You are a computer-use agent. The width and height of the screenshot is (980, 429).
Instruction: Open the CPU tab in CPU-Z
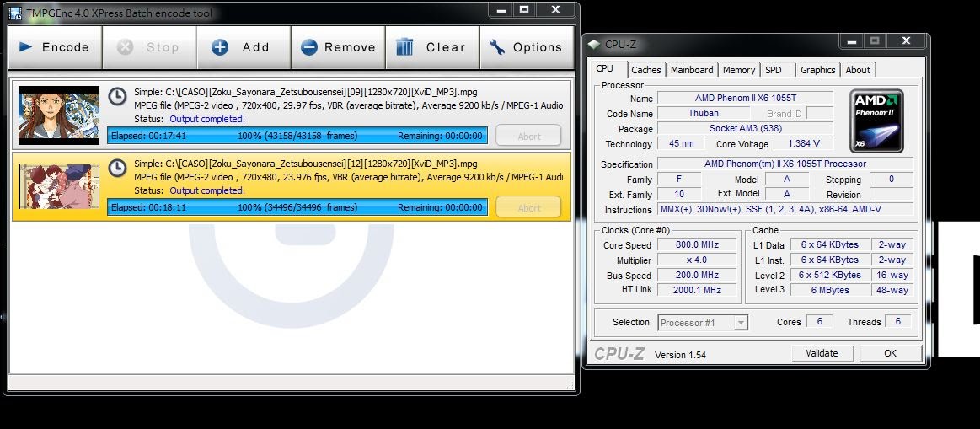pos(604,69)
